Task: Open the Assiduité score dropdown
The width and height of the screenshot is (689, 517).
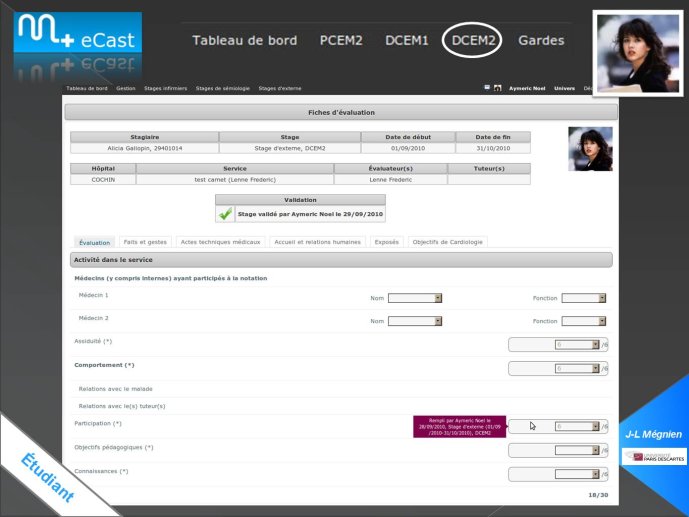Action: (577, 345)
